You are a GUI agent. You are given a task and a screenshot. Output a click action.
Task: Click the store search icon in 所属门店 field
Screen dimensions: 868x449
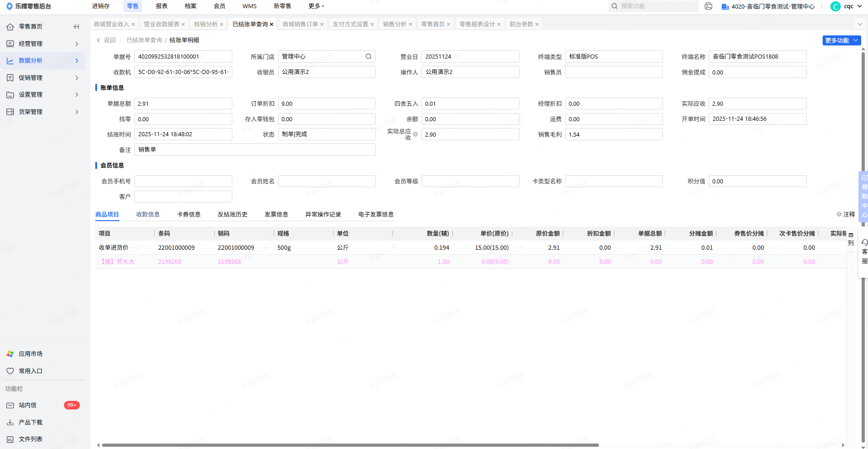[x=368, y=57]
